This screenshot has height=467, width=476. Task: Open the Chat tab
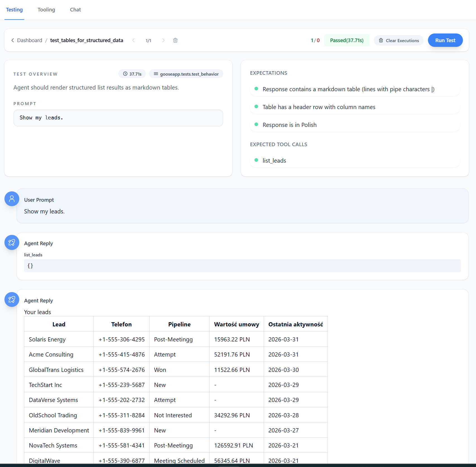click(75, 10)
